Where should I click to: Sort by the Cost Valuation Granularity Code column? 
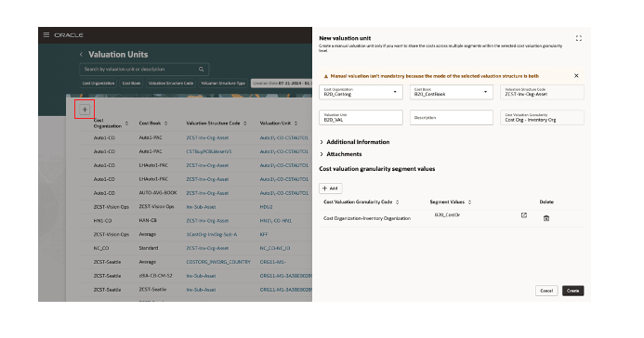(x=397, y=202)
